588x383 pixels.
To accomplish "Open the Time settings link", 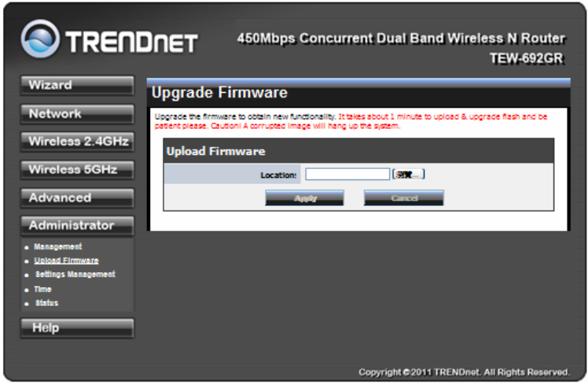I will (x=42, y=289).
